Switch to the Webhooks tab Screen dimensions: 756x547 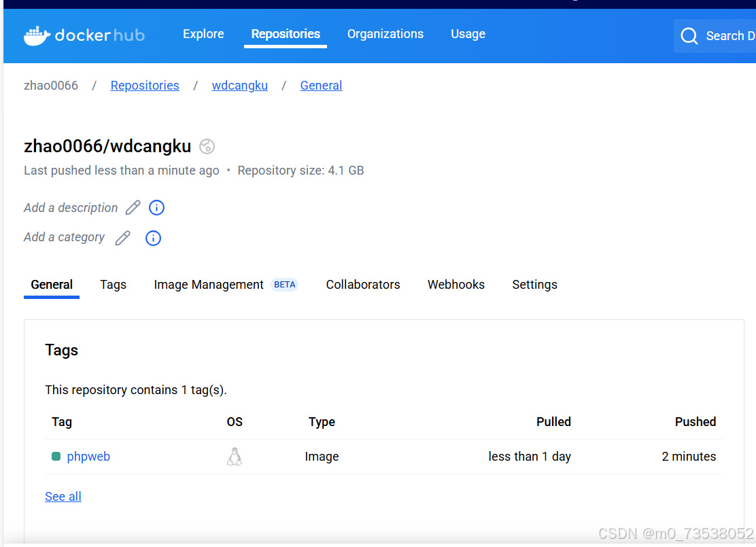point(456,284)
